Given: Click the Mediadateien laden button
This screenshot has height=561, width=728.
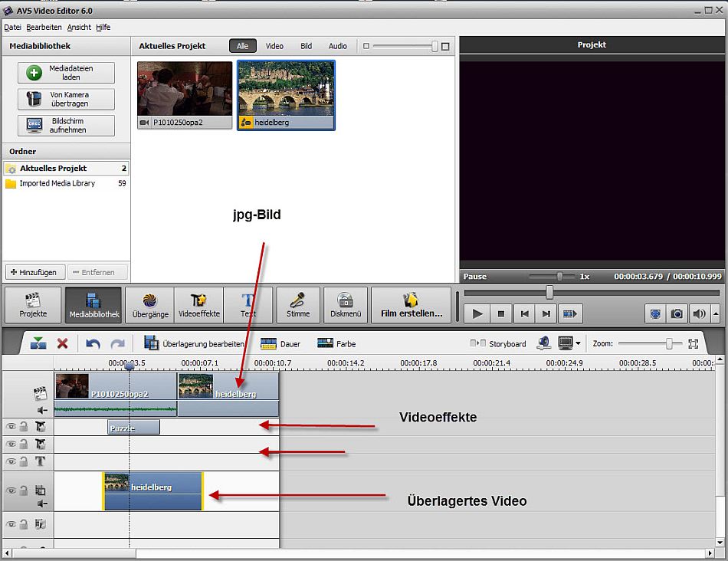Looking at the screenshot, I should pos(66,73).
